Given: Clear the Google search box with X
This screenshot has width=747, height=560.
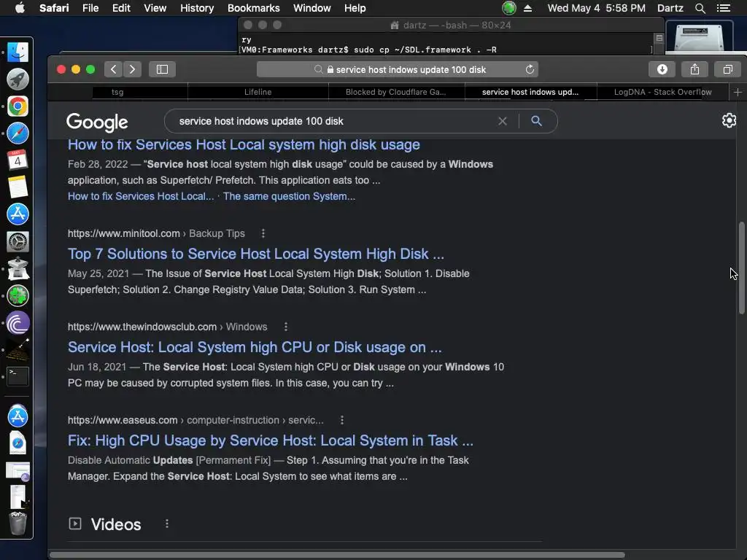Looking at the screenshot, I should (x=503, y=121).
